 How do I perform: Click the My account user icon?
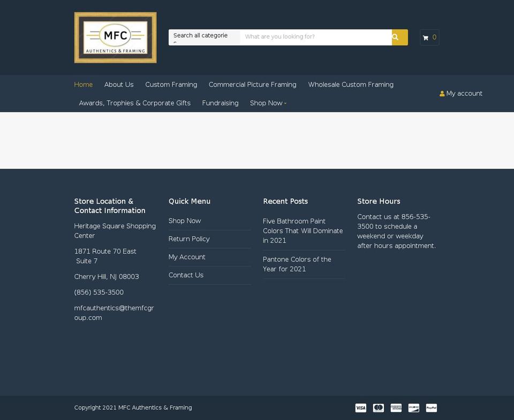442,93
